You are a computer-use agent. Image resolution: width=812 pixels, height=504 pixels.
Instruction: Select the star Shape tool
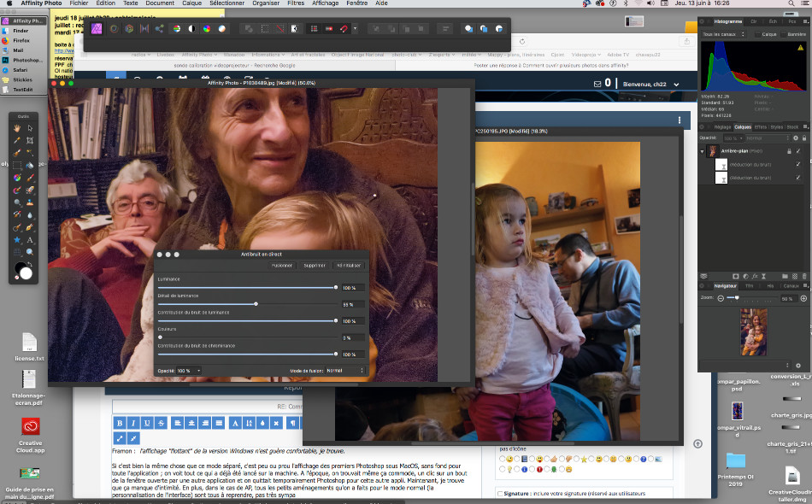(17, 239)
